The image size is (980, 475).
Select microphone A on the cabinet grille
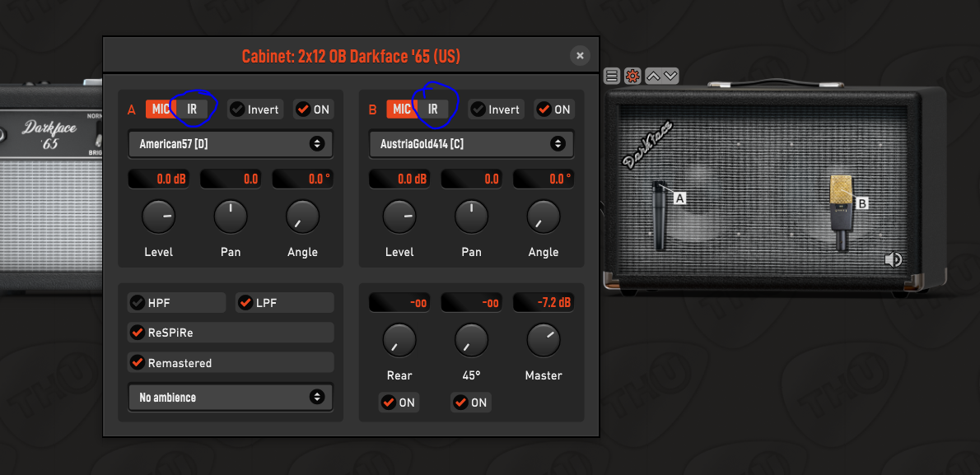[660, 216]
